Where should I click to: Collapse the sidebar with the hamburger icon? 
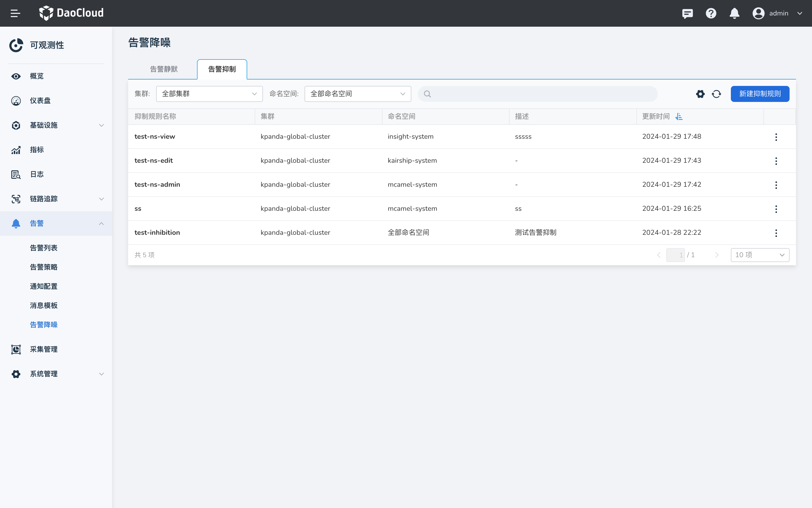point(15,13)
